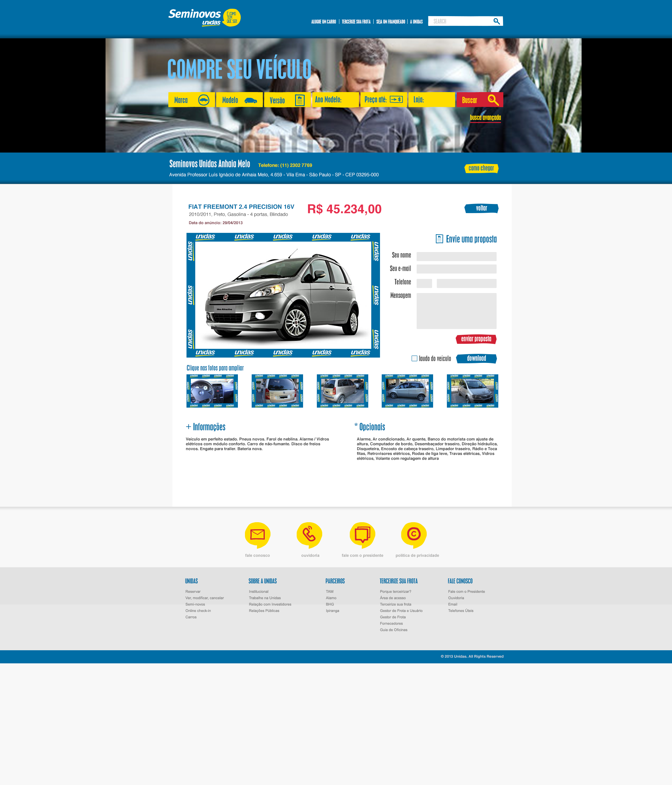The image size is (672, 785).
Task: Click the Seu nome input field
Action: tap(456, 256)
